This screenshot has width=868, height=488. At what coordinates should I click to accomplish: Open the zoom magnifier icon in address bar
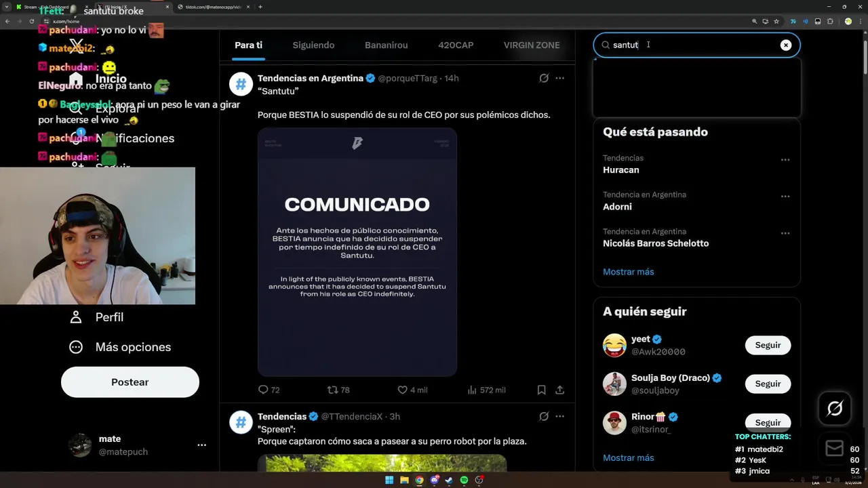click(x=755, y=21)
